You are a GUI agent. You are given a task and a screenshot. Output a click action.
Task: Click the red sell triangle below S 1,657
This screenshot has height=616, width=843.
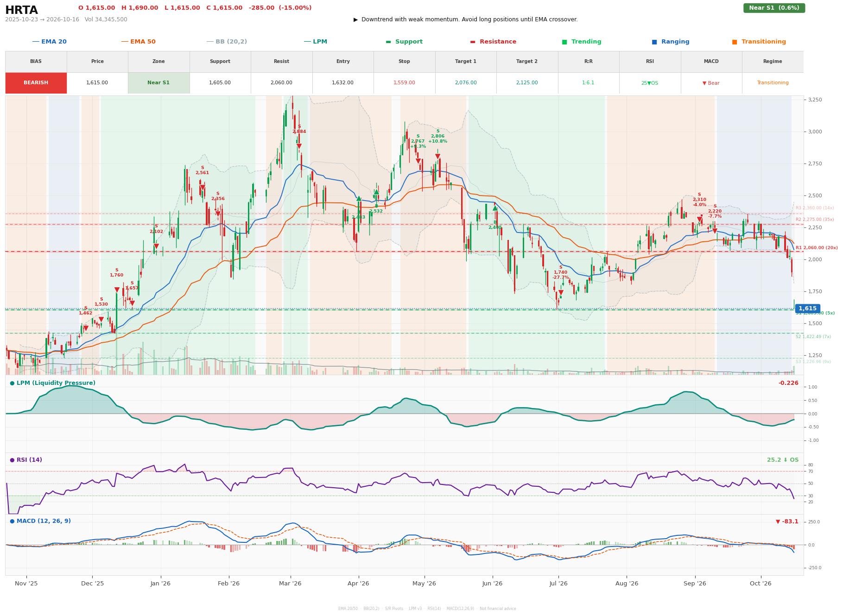132,303
